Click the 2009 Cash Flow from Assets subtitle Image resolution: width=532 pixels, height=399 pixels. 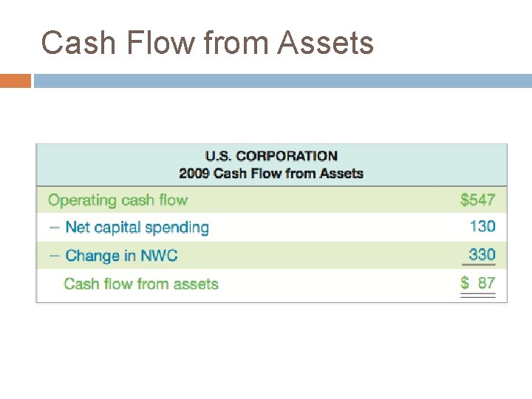coord(271,174)
